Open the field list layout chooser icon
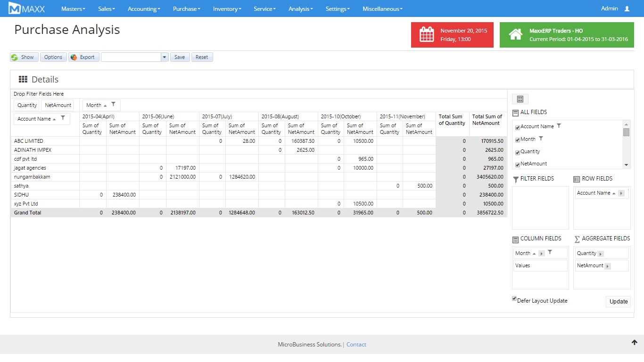 [x=520, y=99]
